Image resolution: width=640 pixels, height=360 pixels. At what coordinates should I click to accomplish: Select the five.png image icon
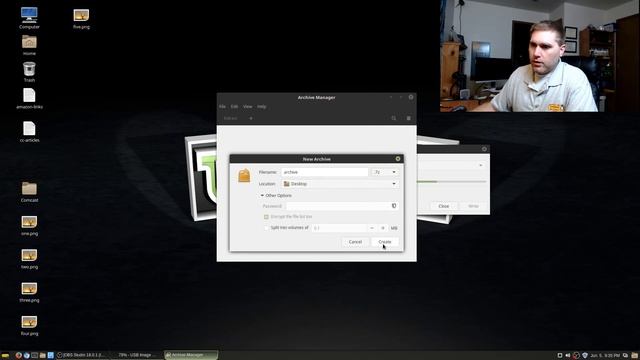tap(81, 18)
